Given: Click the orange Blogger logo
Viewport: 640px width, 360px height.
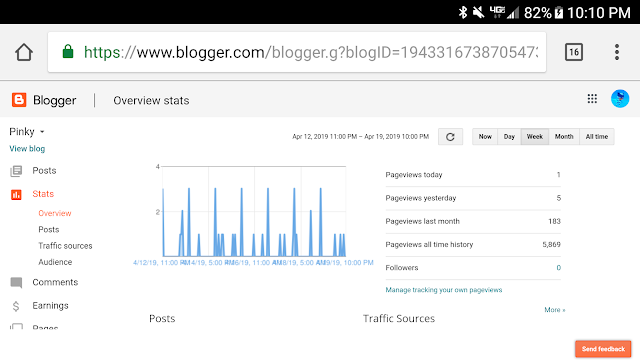Looking at the screenshot, I should coord(19,100).
